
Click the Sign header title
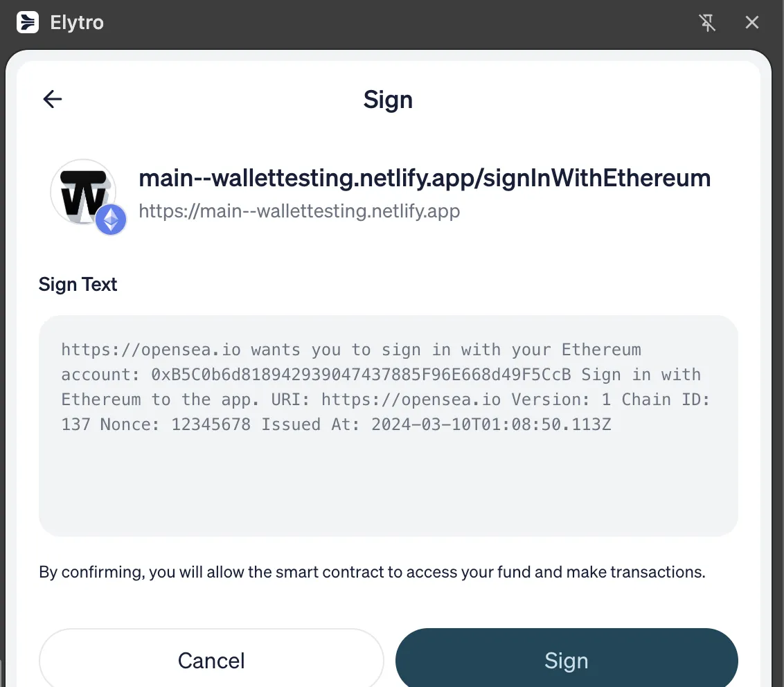[x=388, y=100]
